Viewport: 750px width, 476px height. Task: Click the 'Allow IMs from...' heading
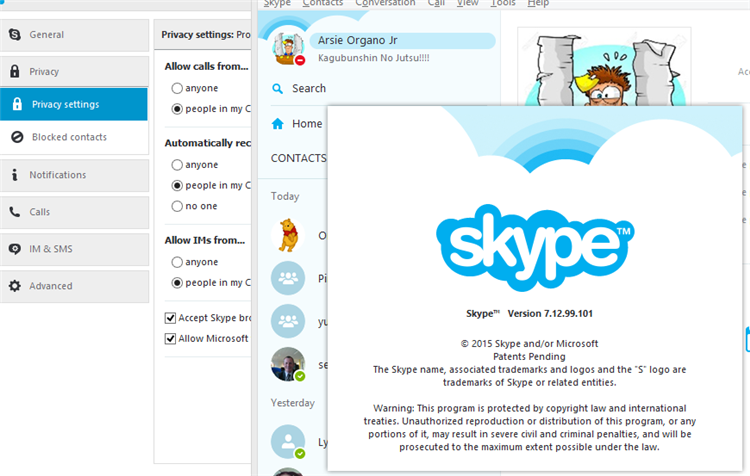[x=205, y=240]
